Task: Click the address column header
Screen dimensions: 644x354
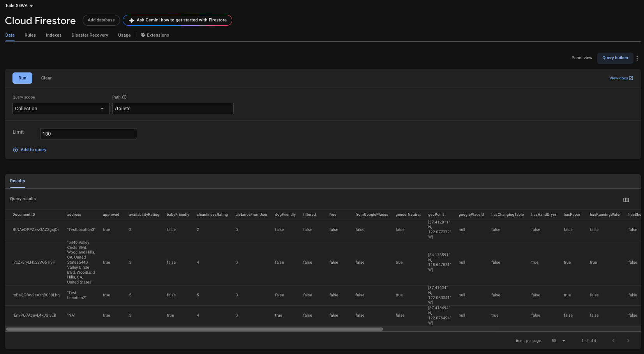Action: [x=74, y=215]
